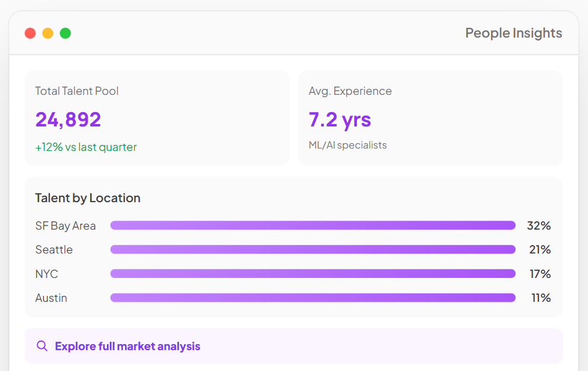
Task: Click the SF Bay Area location label
Action: tap(66, 226)
